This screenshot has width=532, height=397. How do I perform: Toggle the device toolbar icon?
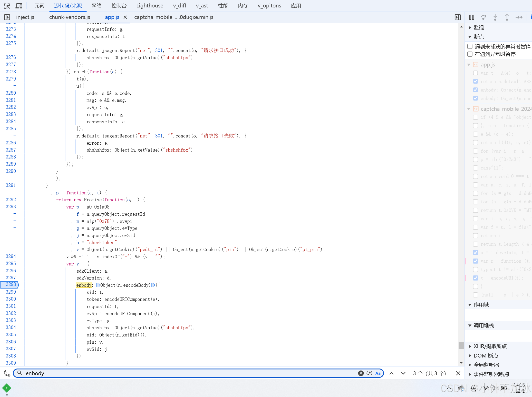pyautogui.click(x=19, y=6)
